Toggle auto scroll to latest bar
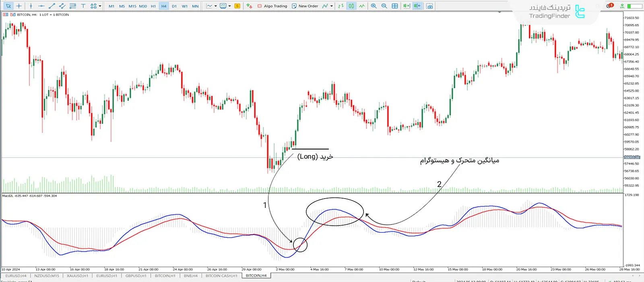The image size is (644, 282). (407, 6)
